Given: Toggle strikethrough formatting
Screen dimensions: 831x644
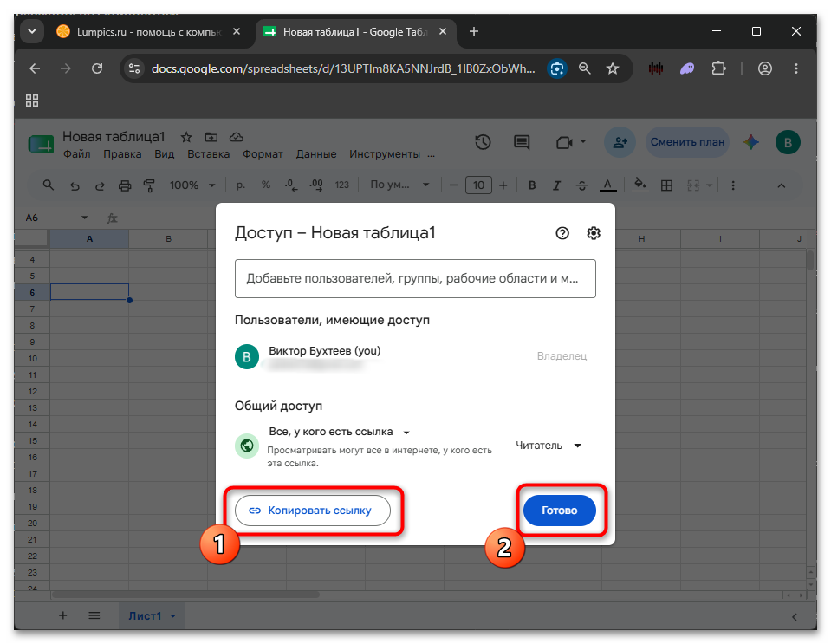Looking at the screenshot, I should [x=582, y=185].
